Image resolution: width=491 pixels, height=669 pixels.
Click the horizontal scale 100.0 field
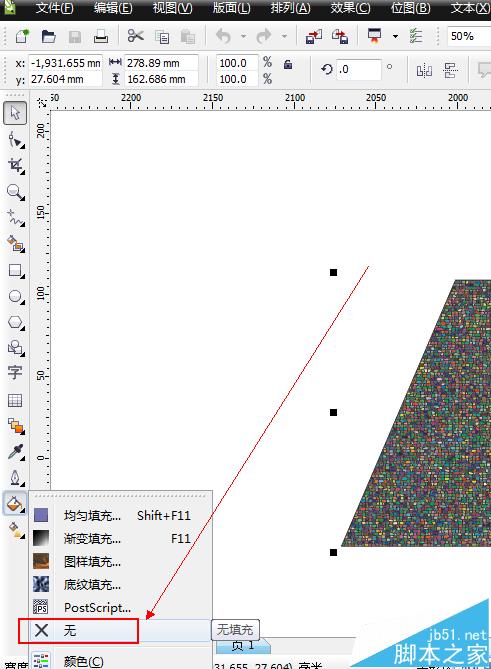point(237,63)
